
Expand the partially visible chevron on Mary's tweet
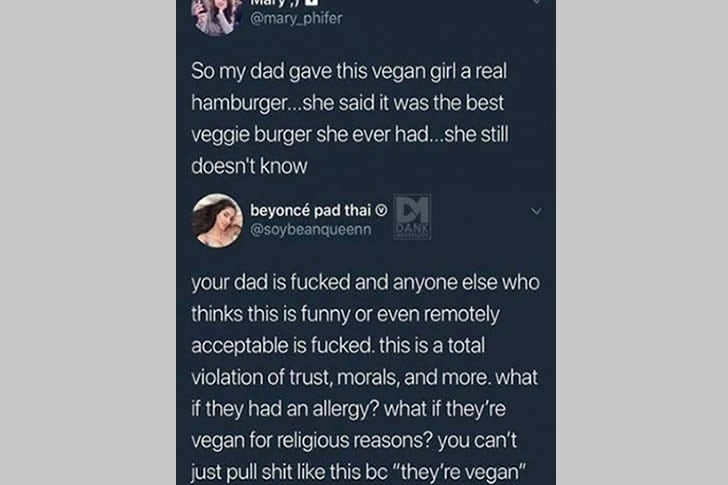[536, 2]
